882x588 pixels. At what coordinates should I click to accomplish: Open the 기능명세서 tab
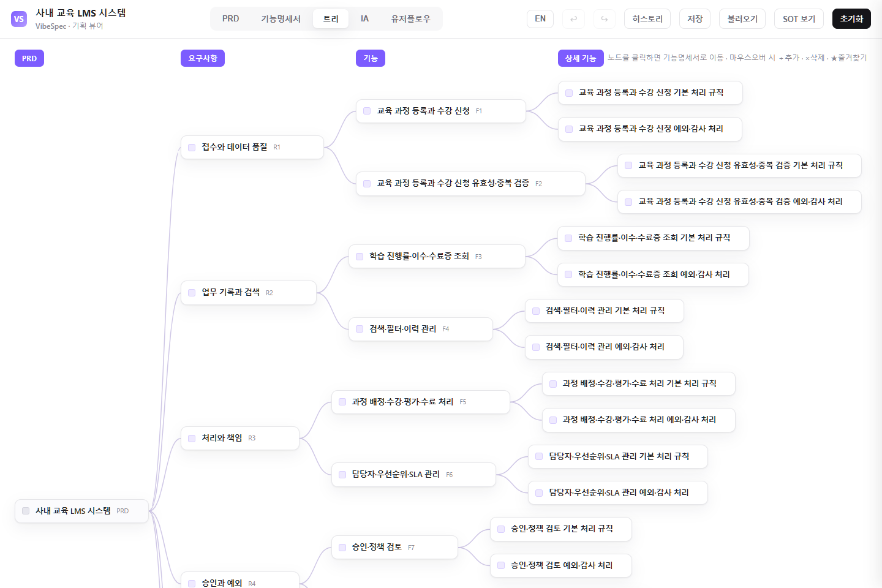coord(281,19)
